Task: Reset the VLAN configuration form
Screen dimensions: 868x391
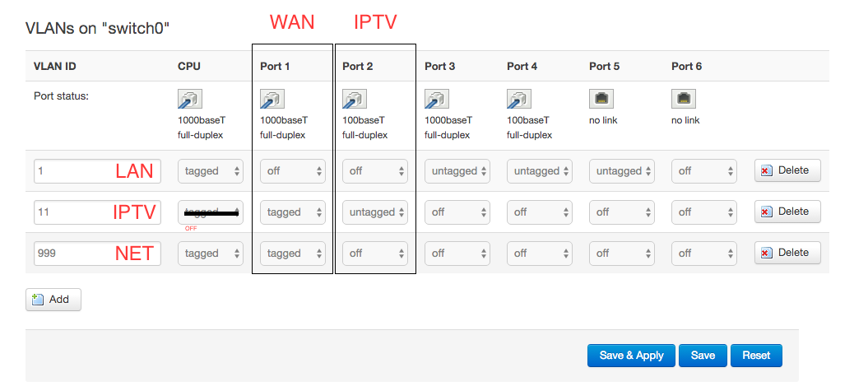Action: point(755,356)
